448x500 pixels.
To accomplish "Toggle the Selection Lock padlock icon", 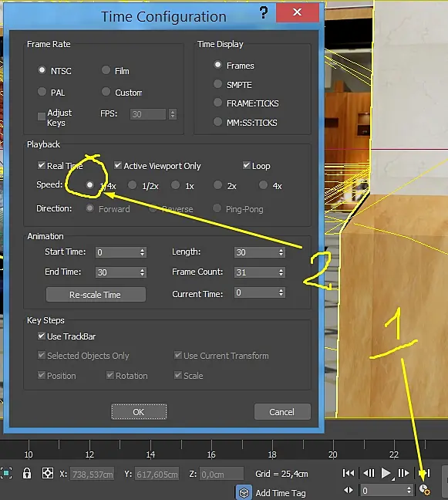I will (27, 473).
